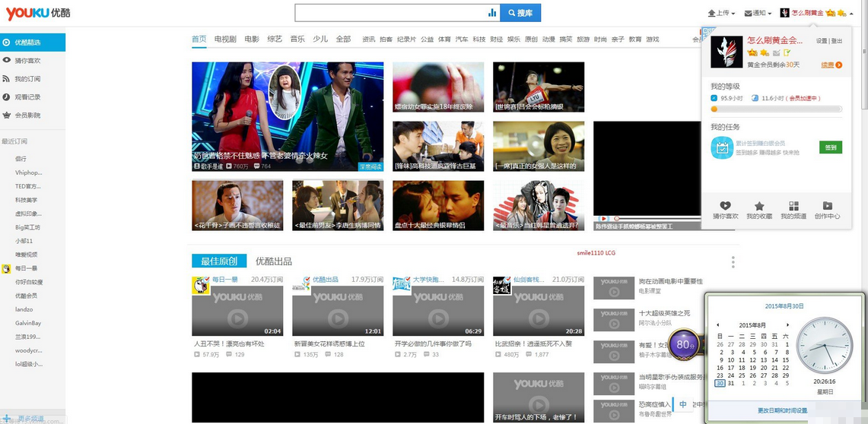Open 更多频道 at sidebar bottom

pos(24,418)
